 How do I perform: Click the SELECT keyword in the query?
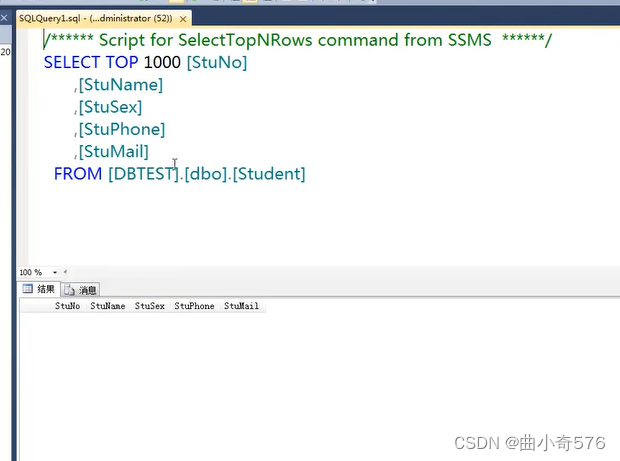72,62
